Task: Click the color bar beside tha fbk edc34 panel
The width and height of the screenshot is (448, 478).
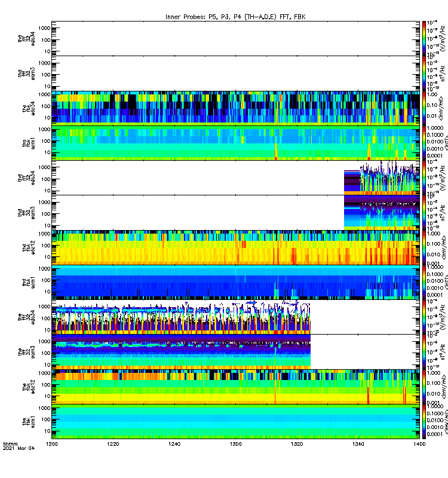Action: (424, 108)
